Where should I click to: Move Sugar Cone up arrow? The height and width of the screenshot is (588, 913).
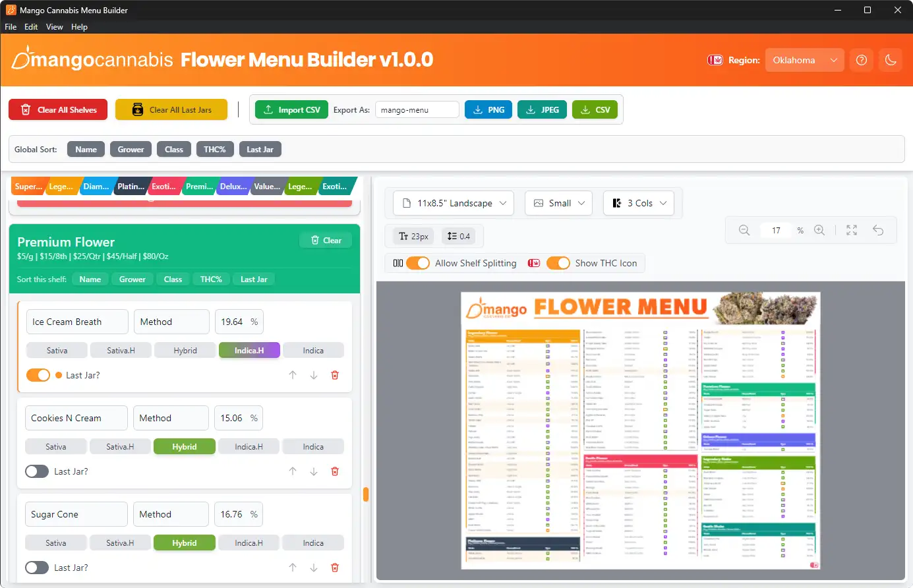293,568
